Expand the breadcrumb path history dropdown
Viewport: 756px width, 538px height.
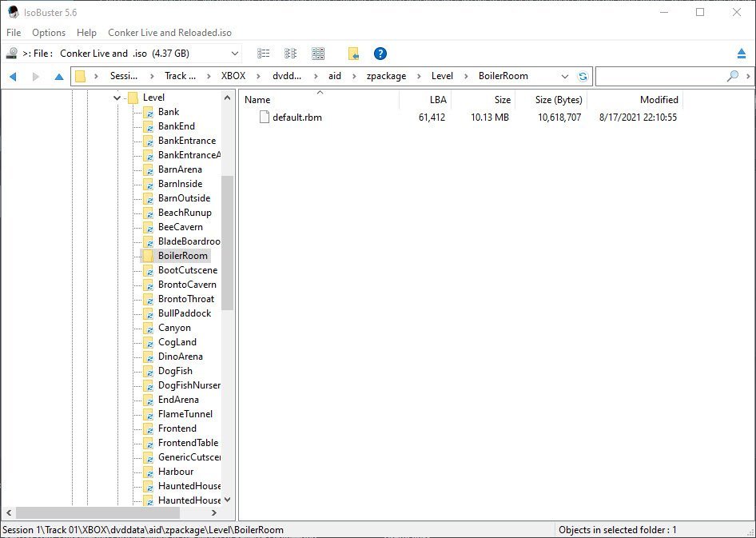tap(565, 77)
